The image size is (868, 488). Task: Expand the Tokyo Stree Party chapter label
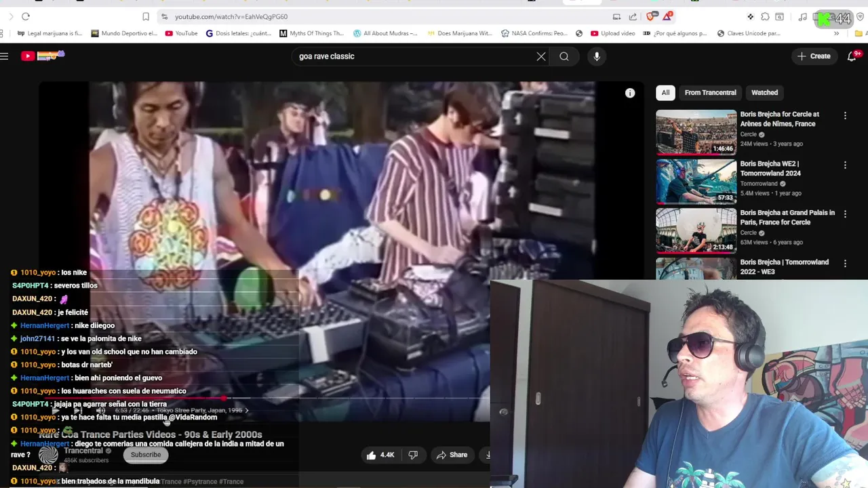203,410
